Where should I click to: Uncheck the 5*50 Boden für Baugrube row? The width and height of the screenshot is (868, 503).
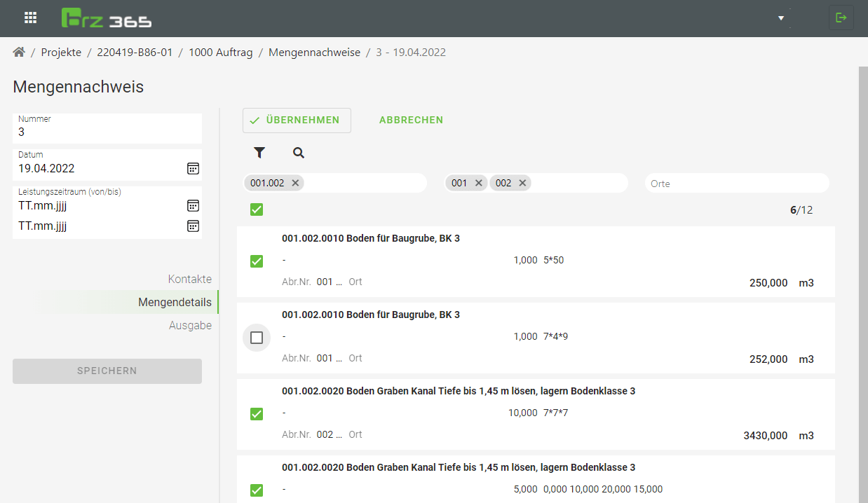[x=257, y=261]
